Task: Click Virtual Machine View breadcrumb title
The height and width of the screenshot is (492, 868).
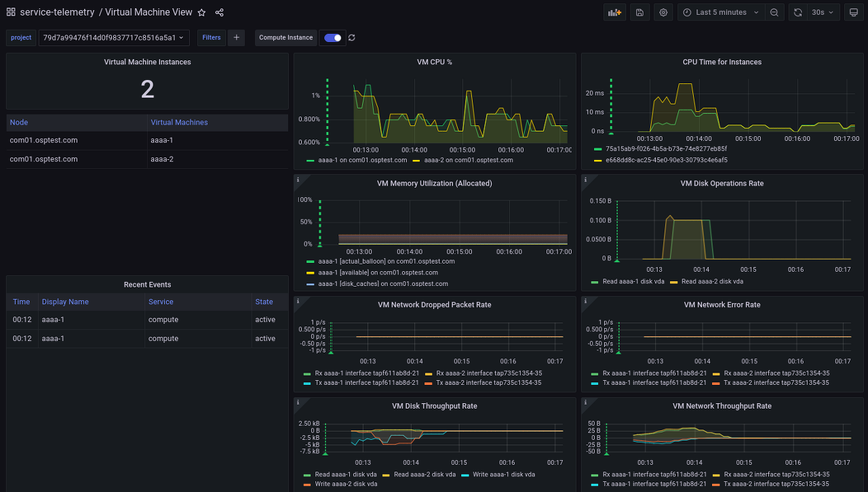Action: pyautogui.click(x=149, y=12)
